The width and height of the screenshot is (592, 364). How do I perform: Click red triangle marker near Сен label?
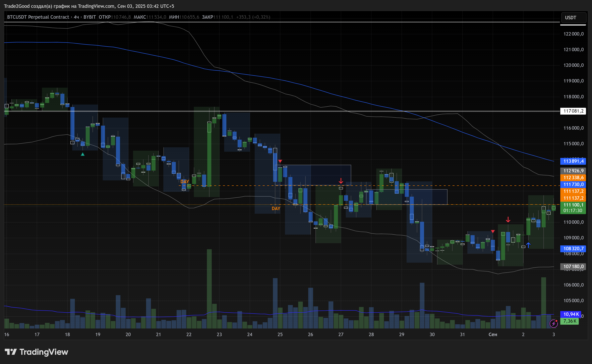[x=493, y=231]
